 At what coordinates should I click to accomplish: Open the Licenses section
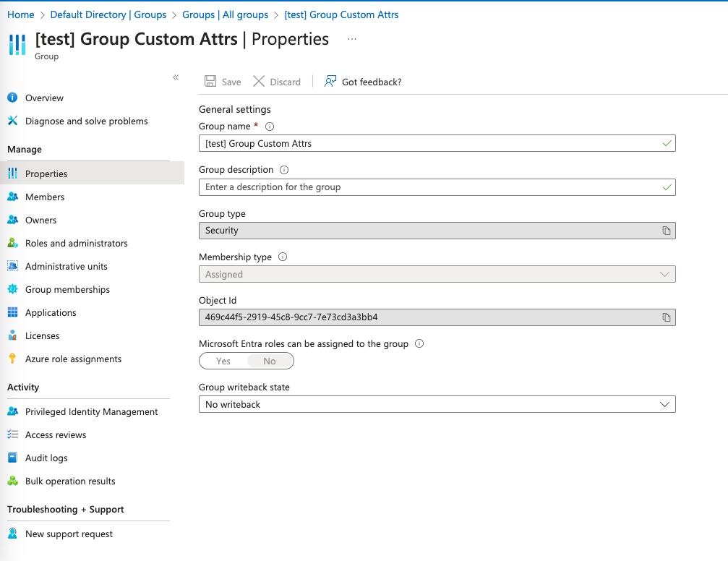tap(43, 335)
